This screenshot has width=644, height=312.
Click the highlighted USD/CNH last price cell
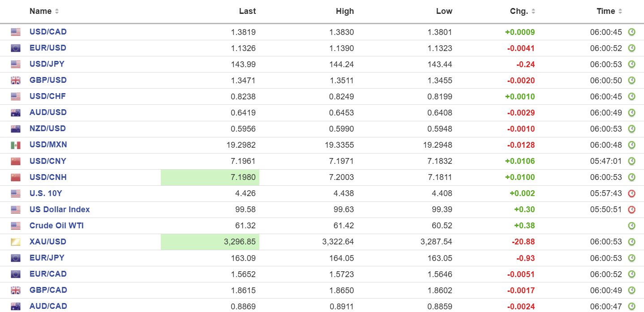tap(210, 177)
